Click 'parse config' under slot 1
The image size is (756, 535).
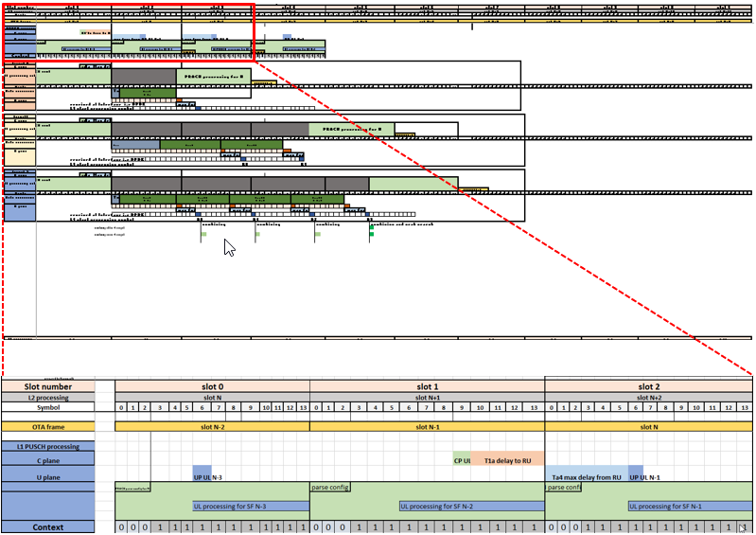(330, 487)
